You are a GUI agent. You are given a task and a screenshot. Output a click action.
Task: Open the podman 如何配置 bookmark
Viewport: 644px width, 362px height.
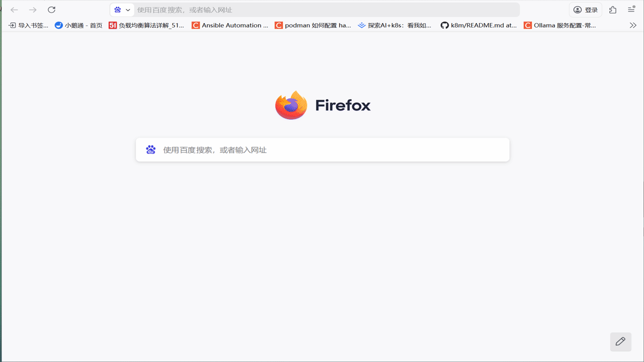[x=313, y=25]
